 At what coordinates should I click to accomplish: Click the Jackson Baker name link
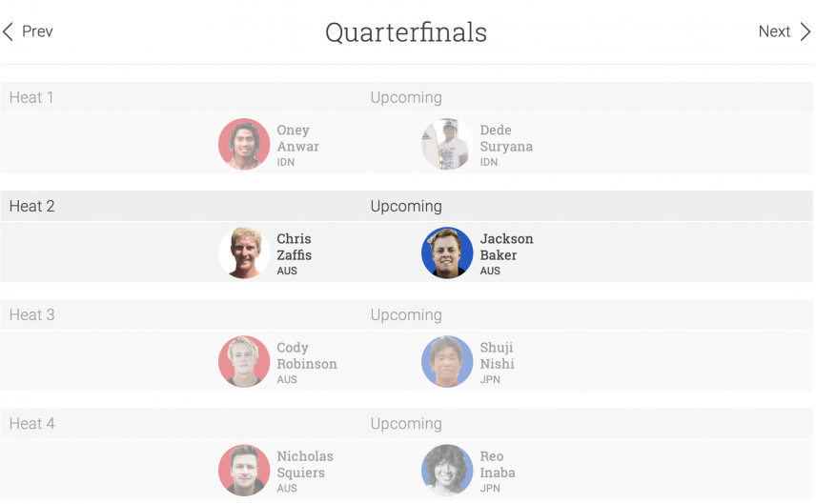[506, 247]
